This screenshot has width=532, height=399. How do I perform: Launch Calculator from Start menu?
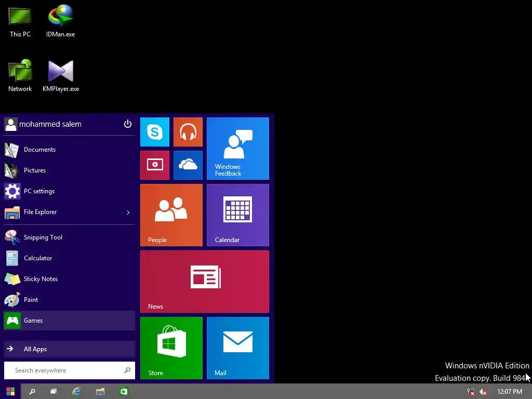tap(69, 258)
